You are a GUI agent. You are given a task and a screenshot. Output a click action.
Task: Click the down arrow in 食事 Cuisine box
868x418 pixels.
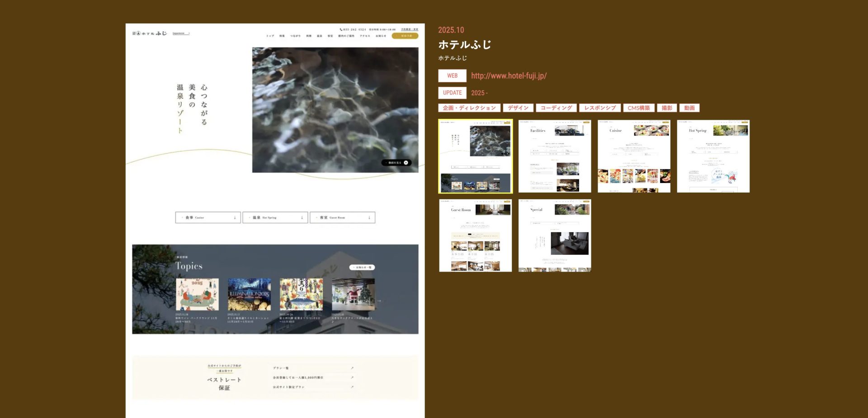pos(235,218)
